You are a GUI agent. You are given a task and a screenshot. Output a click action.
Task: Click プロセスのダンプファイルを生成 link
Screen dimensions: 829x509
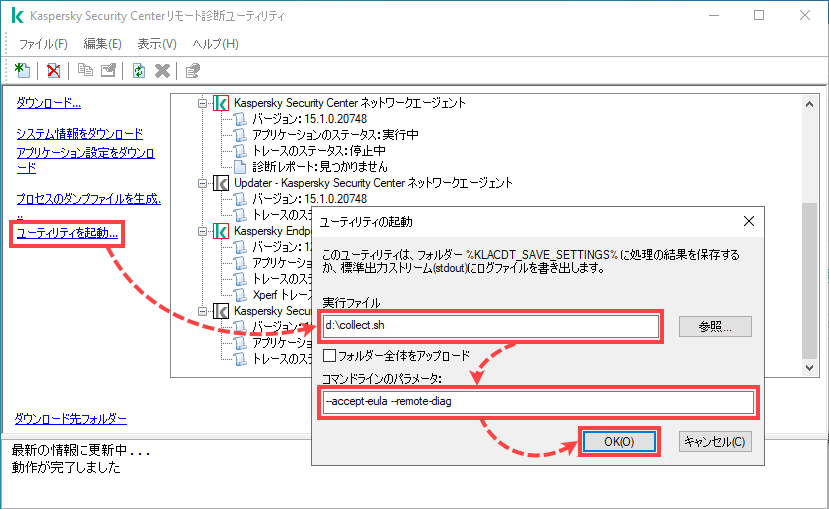point(88,199)
